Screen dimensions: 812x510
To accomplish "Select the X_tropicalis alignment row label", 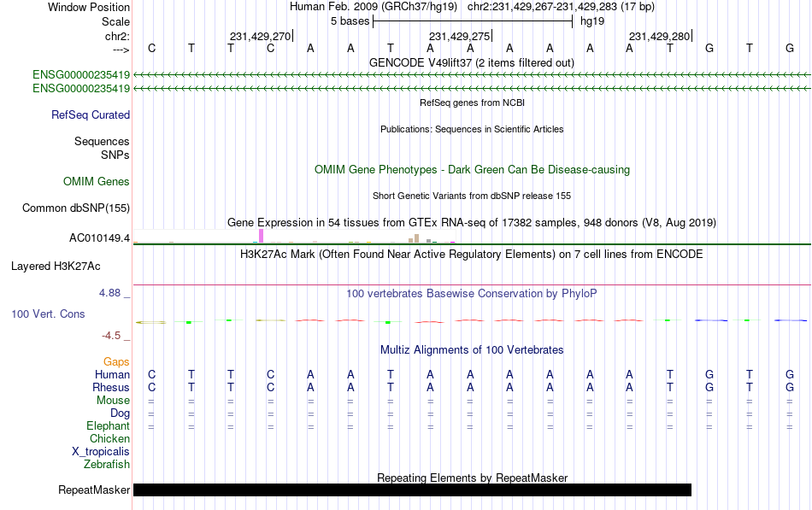I will [101, 452].
